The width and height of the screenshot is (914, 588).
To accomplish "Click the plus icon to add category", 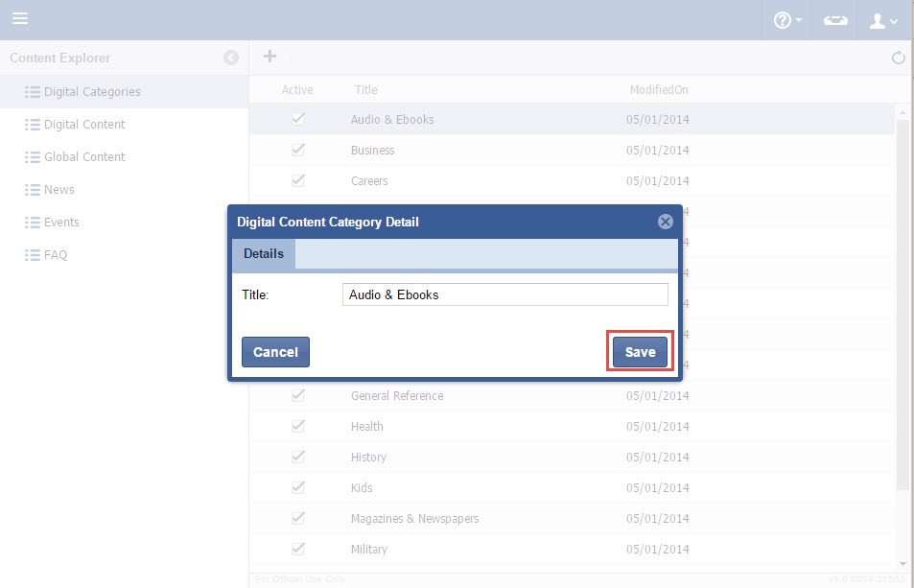I will (270, 57).
